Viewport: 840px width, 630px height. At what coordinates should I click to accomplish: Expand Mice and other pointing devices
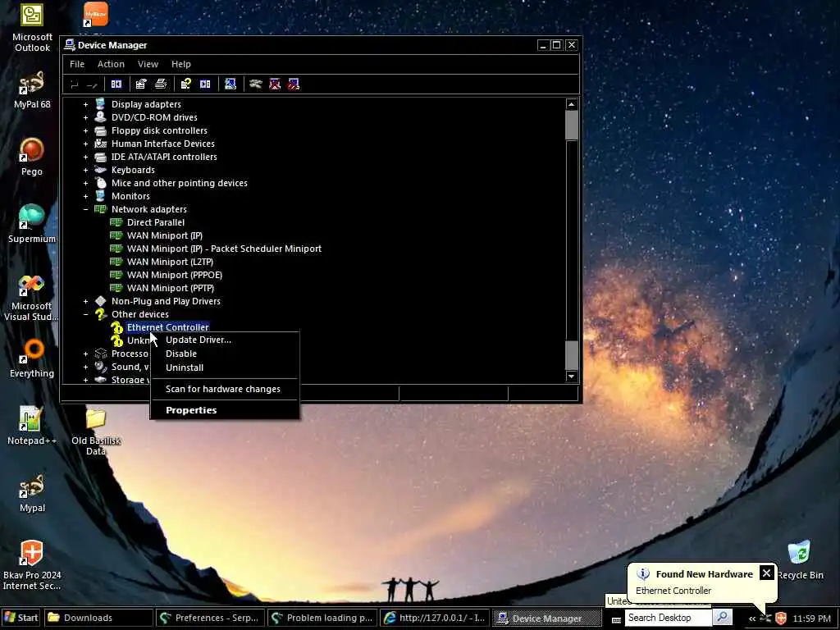click(85, 183)
